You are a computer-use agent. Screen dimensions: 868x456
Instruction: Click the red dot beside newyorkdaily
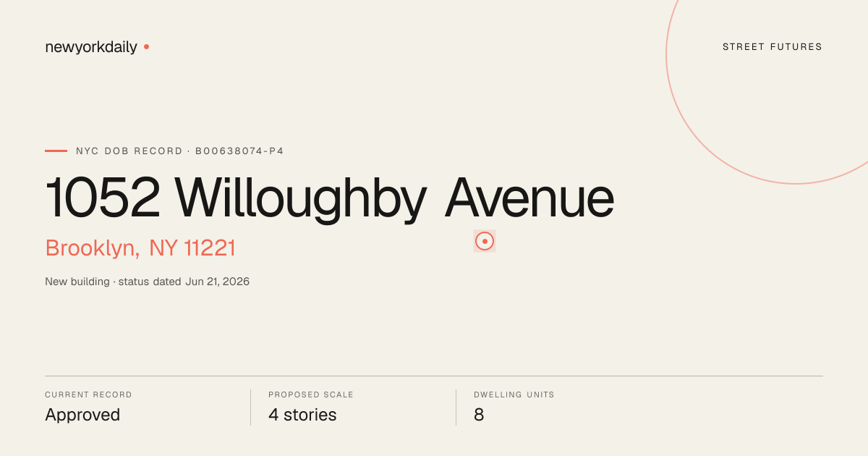tap(146, 46)
